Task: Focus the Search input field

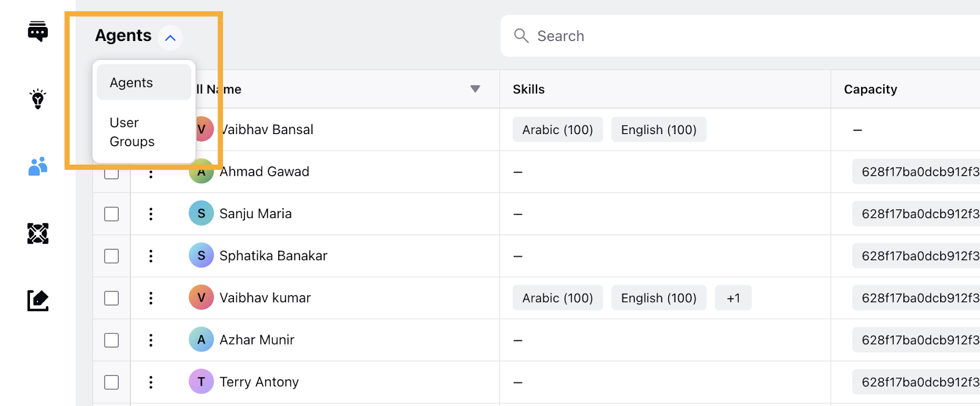Action: pos(741,36)
